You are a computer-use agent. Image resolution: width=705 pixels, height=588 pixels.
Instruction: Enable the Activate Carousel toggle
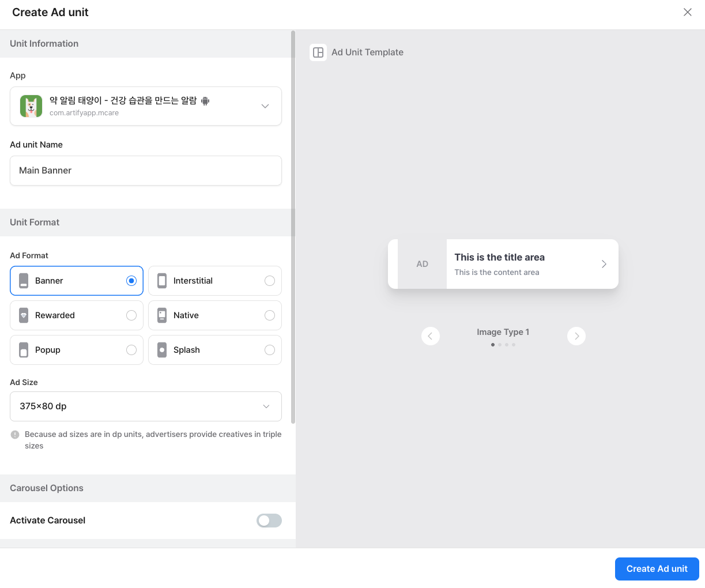(269, 521)
